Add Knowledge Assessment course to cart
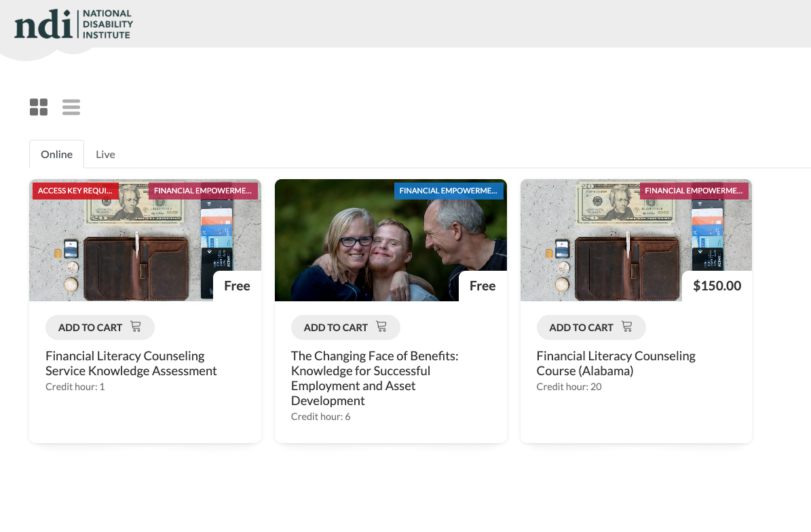 click(100, 327)
